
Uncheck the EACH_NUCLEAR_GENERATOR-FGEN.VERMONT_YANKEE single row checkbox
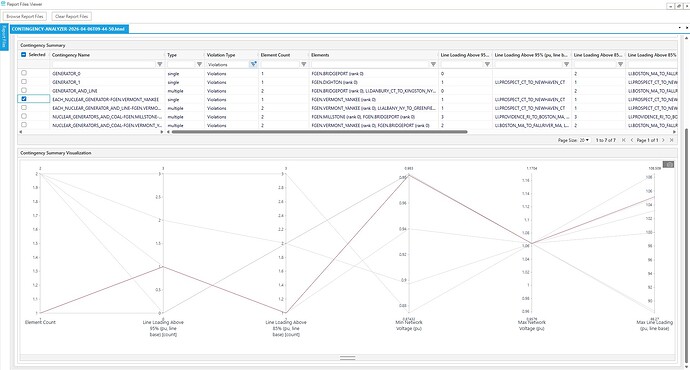click(24, 99)
